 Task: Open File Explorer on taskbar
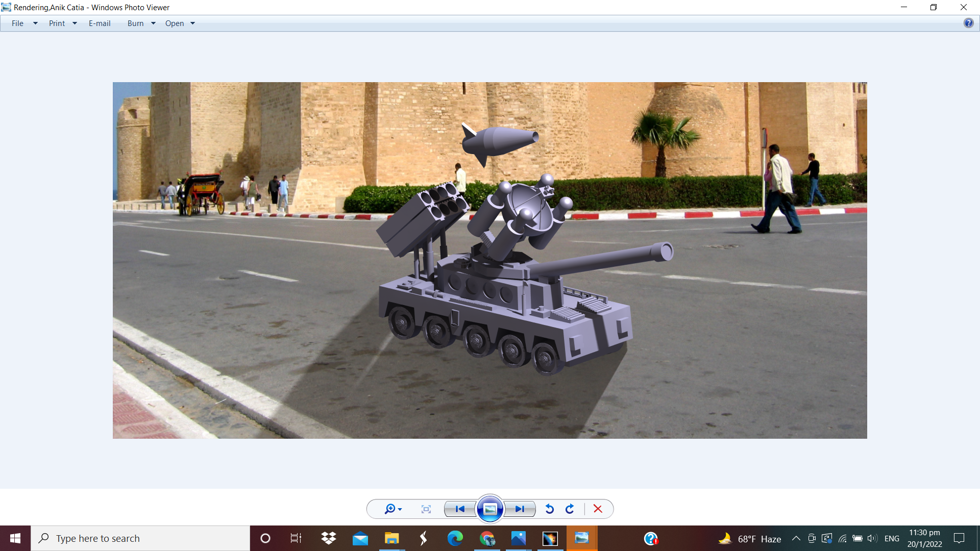pos(391,538)
